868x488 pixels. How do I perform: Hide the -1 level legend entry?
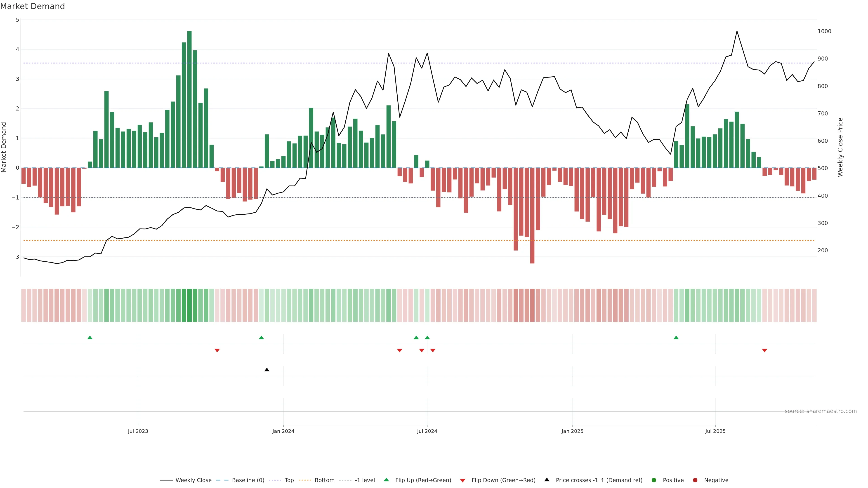(x=365, y=480)
